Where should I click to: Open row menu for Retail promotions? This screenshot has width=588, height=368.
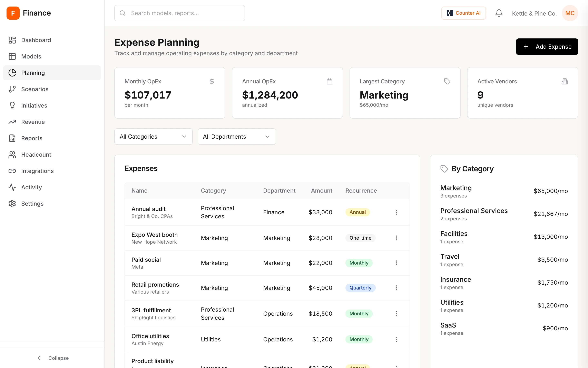click(396, 288)
